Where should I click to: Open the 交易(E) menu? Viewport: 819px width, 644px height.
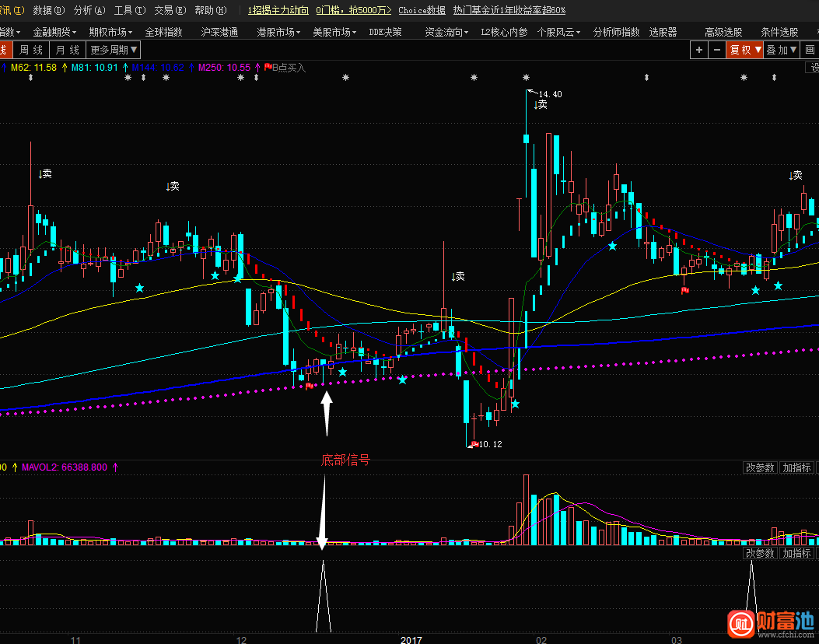[x=170, y=10]
